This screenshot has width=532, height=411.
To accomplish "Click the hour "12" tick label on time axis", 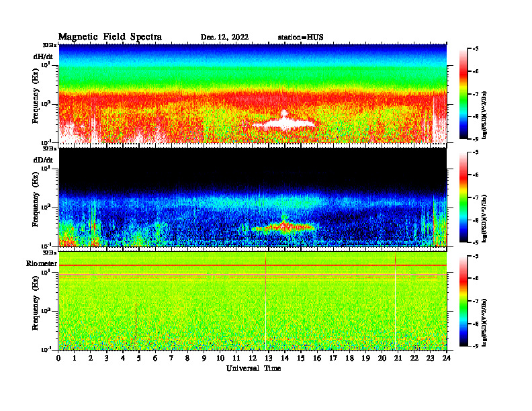I will pos(253,359).
